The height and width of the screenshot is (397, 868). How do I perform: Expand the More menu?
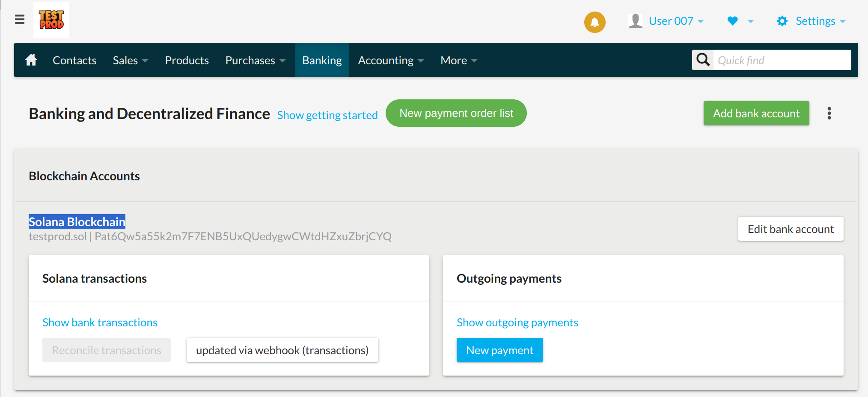coord(459,60)
